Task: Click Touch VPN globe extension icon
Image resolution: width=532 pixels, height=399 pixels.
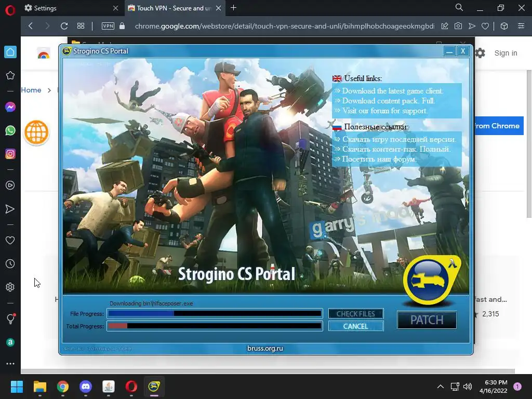Action: click(36, 132)
